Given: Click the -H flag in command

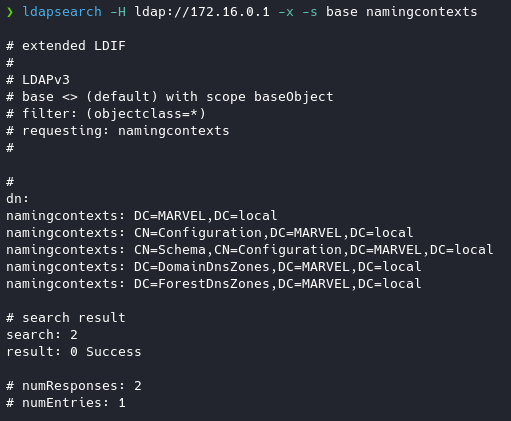Looking at the screenshot, I should (x=118, y=12).
